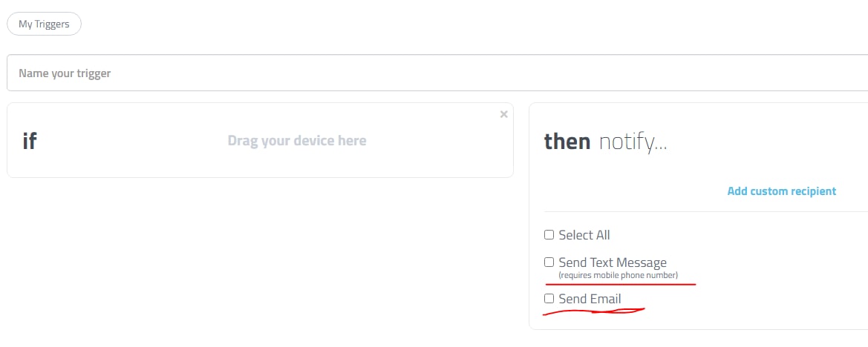Viewport: 868px width, 347px height.
Task: Click the bold "then" heading
Action: click(x=567, y=142)
